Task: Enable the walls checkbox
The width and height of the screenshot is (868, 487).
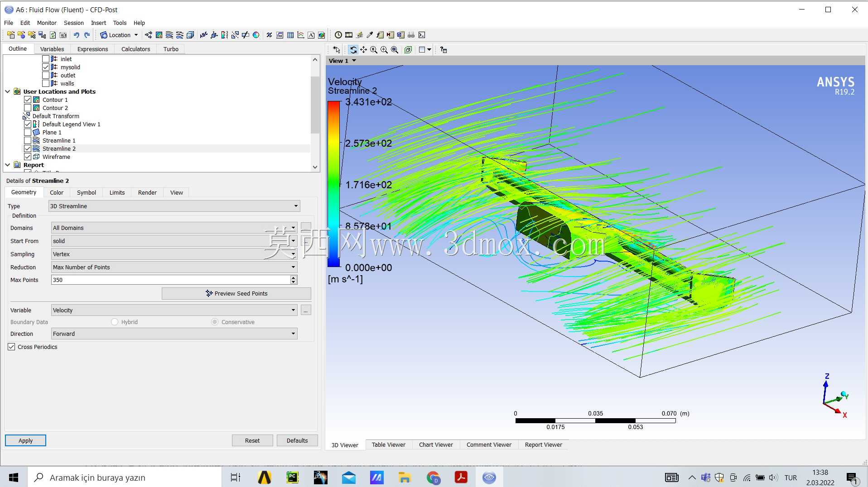Action: pos(46,83)
